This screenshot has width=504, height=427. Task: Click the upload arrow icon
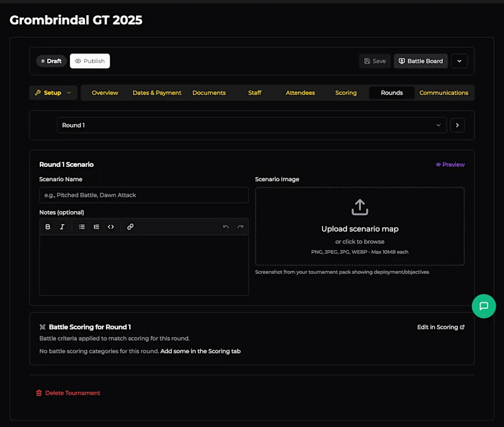(x=360, y=207)
